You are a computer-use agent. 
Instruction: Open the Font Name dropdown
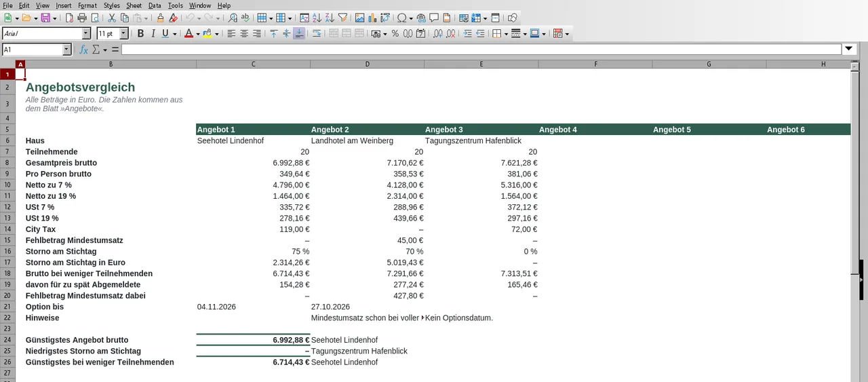coord(86,33)
